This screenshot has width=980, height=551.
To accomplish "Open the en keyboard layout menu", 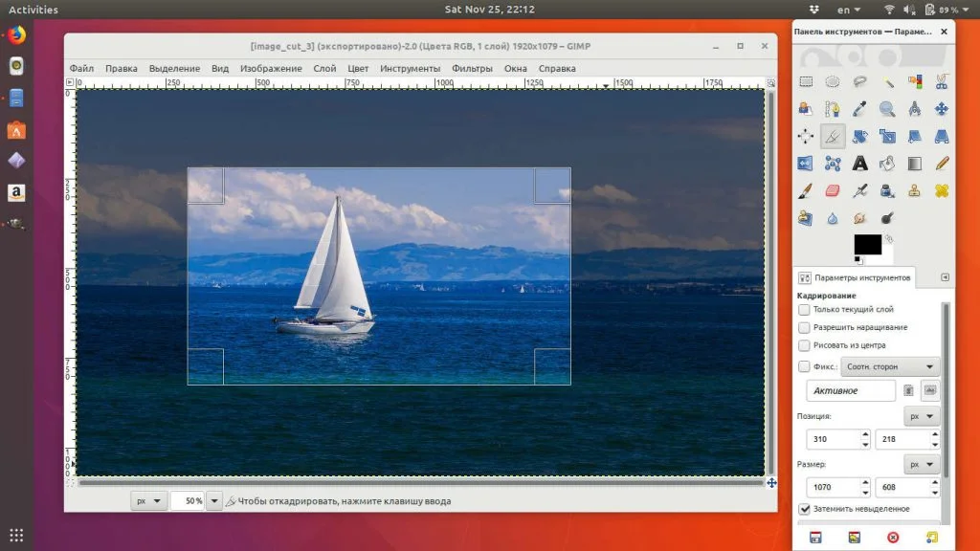I will click(x=849, y=10).
